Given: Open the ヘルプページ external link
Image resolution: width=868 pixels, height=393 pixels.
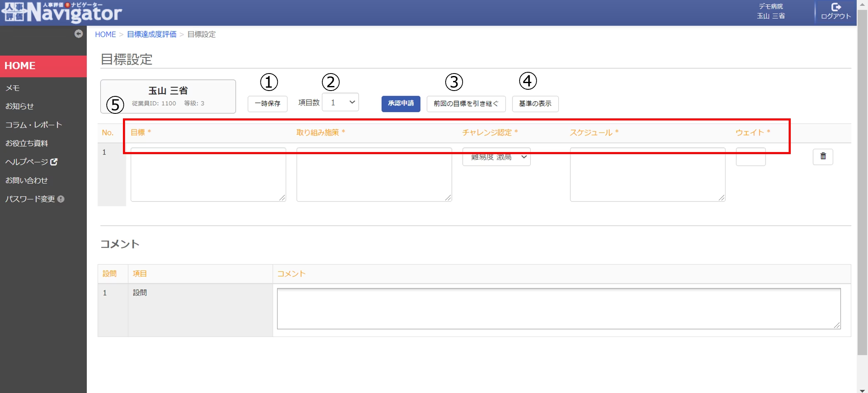Looking at the screenshot, I should pos(31,162).
